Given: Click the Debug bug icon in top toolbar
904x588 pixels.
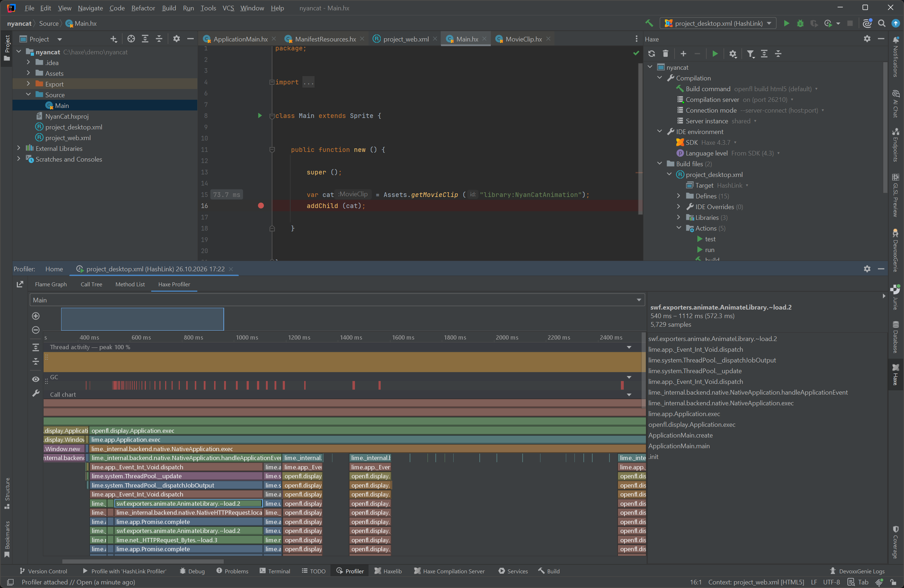Looking at the screenshot, I should [800, 24].
